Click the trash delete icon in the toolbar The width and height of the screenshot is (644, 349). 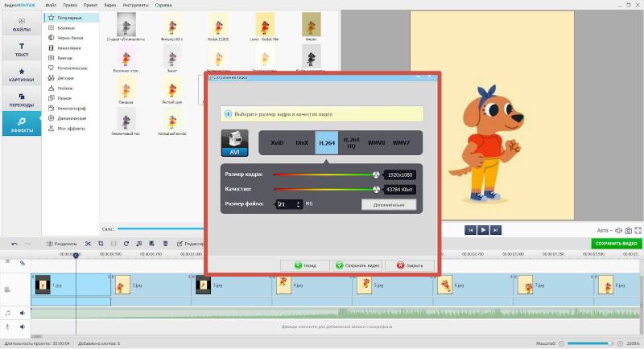[x=165, y=244]
